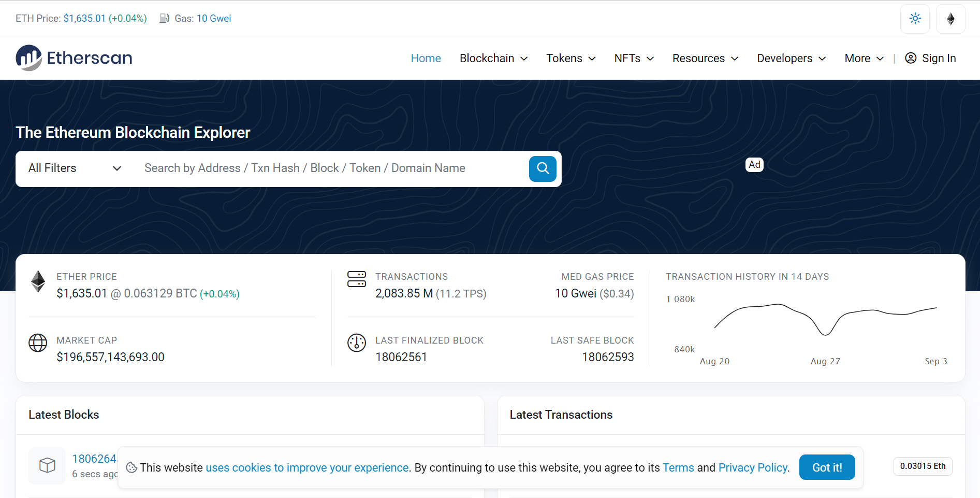Expand the Resources menu
Screen dimensions: 980x498
click(705, 58)
